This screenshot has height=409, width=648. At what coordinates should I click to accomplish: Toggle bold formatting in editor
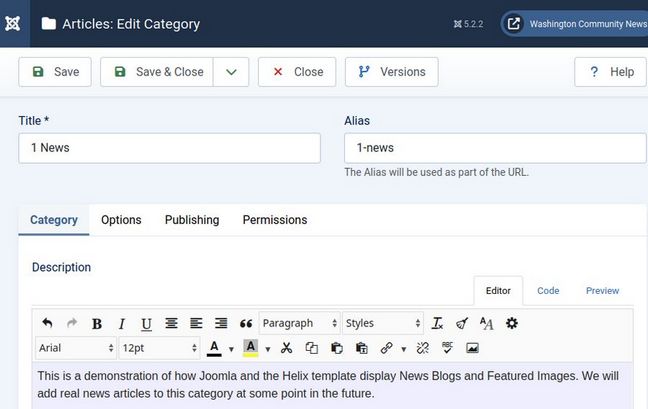coord(97,323)
